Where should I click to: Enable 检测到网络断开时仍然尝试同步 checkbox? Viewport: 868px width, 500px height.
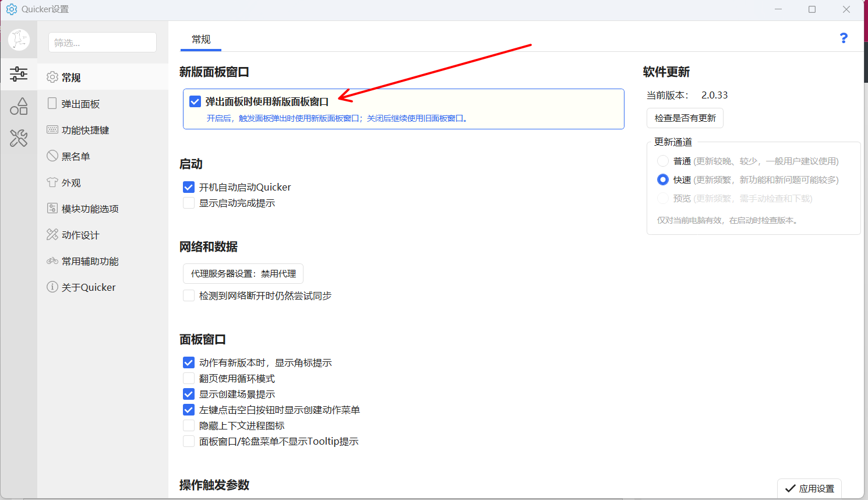(189, 295)
